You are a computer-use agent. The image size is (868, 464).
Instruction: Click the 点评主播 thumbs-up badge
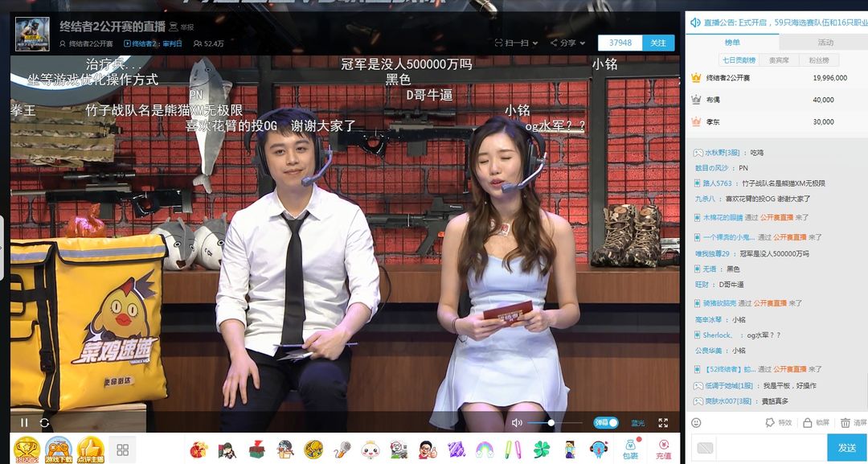point(90,450)
